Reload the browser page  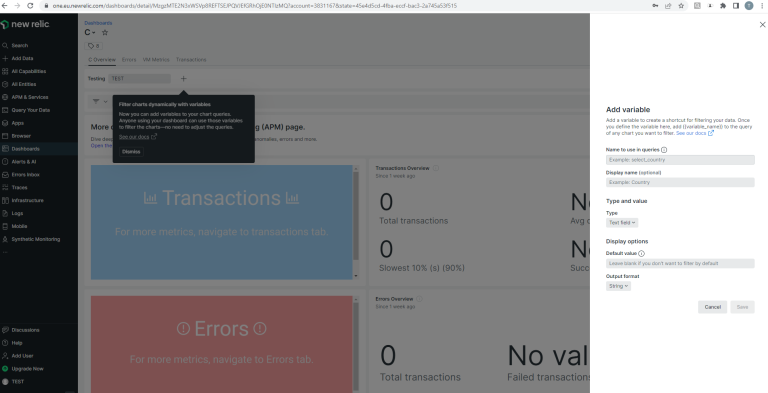point(30,5)
